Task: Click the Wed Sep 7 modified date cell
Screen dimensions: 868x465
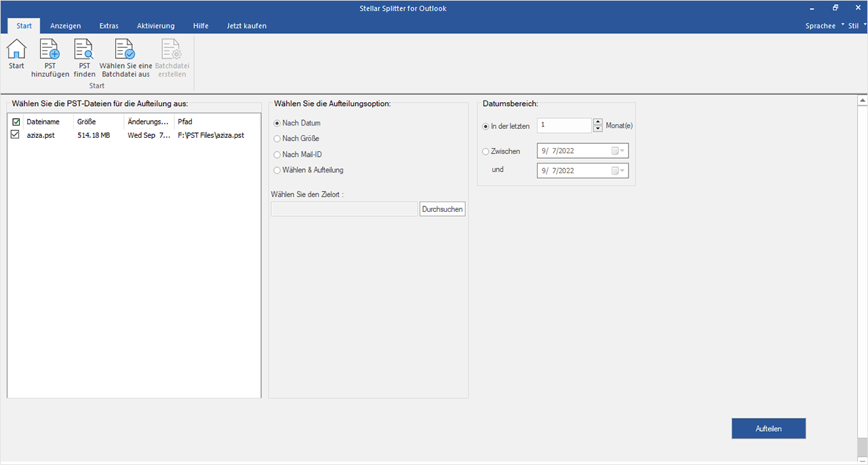Action: click(x=149, y=135)
